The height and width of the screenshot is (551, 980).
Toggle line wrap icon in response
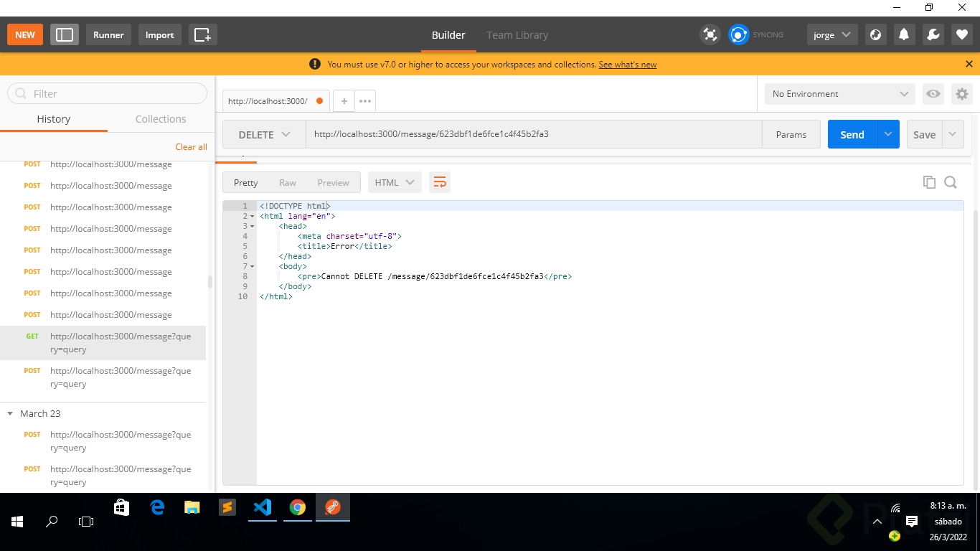(x=439, y=182)
